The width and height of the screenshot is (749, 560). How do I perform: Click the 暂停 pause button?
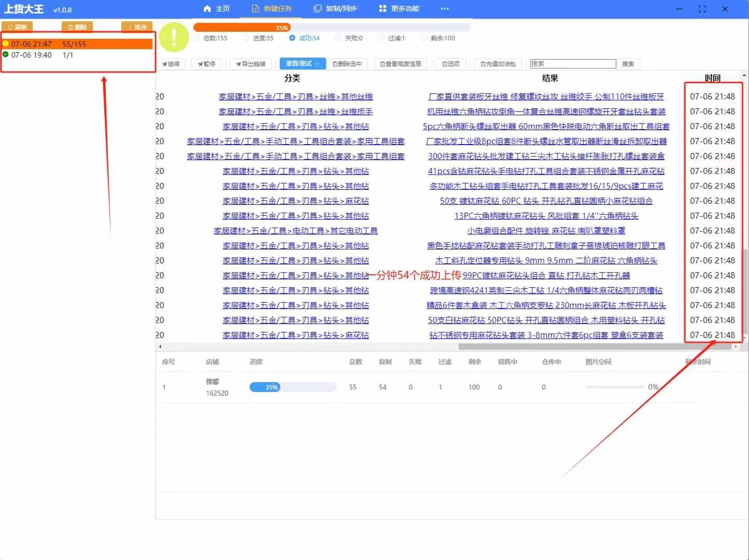point(206,64)
